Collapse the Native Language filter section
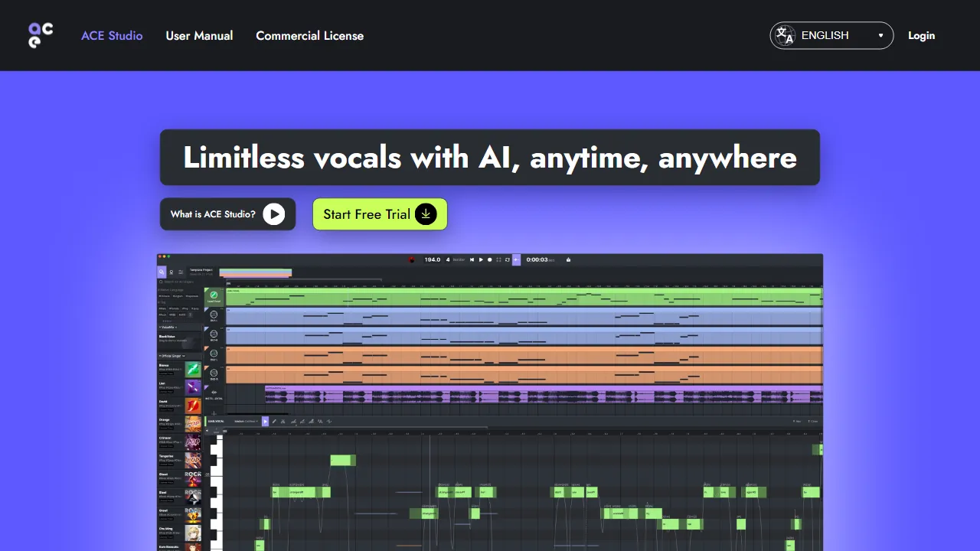 tap(158, 290)
